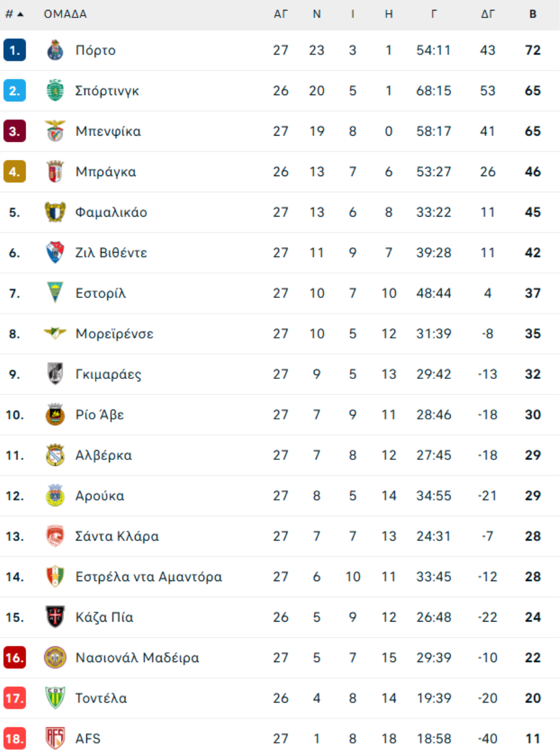Open the Νασιονάλ Μαδέιρα team link
The image size is (560, 756).
click(137, 658)
